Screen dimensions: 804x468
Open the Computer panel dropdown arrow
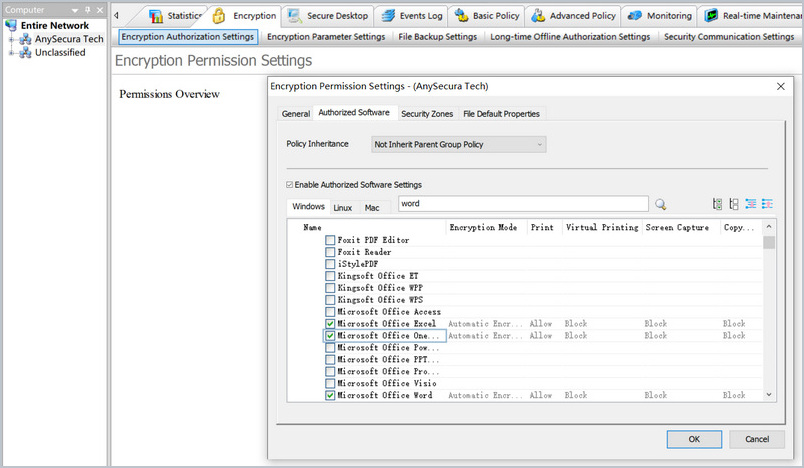[x=75, y=10]
